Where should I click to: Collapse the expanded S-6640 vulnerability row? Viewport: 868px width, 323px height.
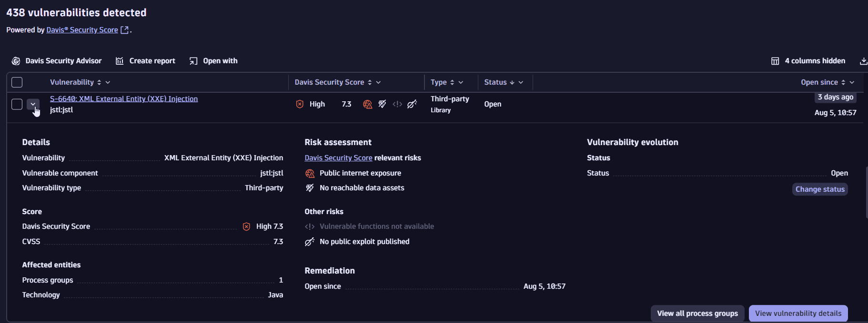(33, 104)
